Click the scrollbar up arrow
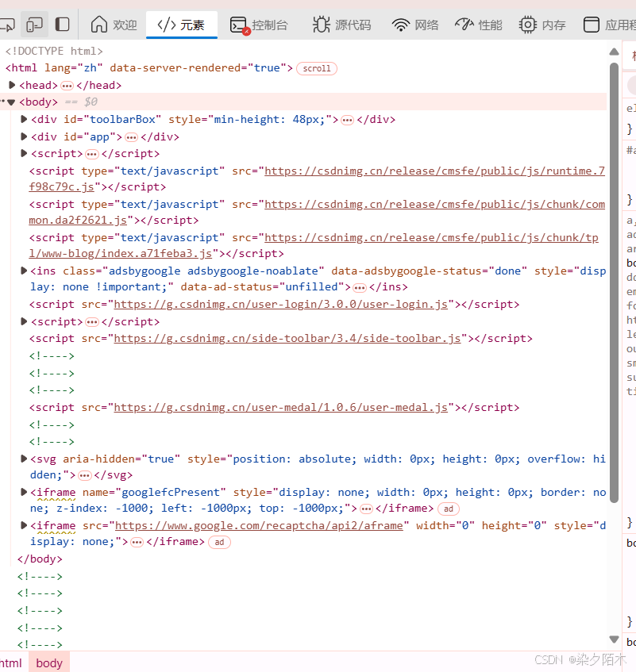636x672 pixels. [614, 52]
